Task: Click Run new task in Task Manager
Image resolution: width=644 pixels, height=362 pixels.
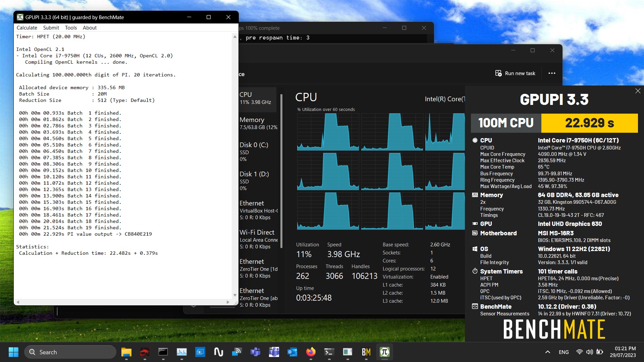Action: [515, 73]
